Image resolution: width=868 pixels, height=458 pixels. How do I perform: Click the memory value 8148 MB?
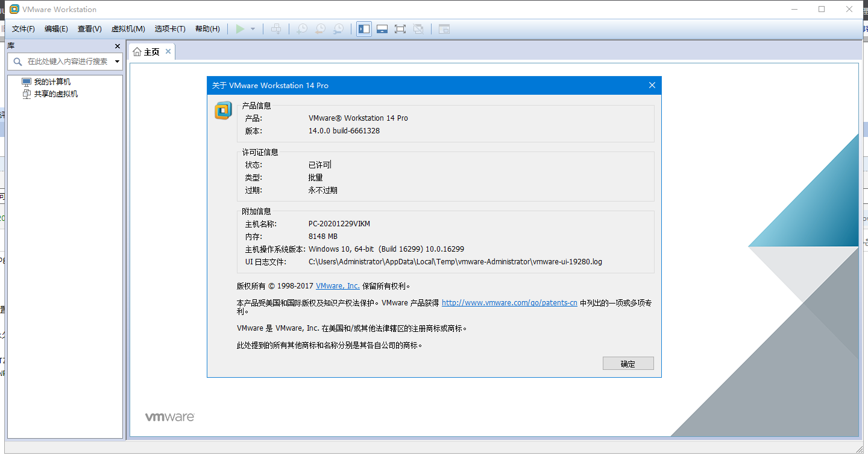coord(323,237)
